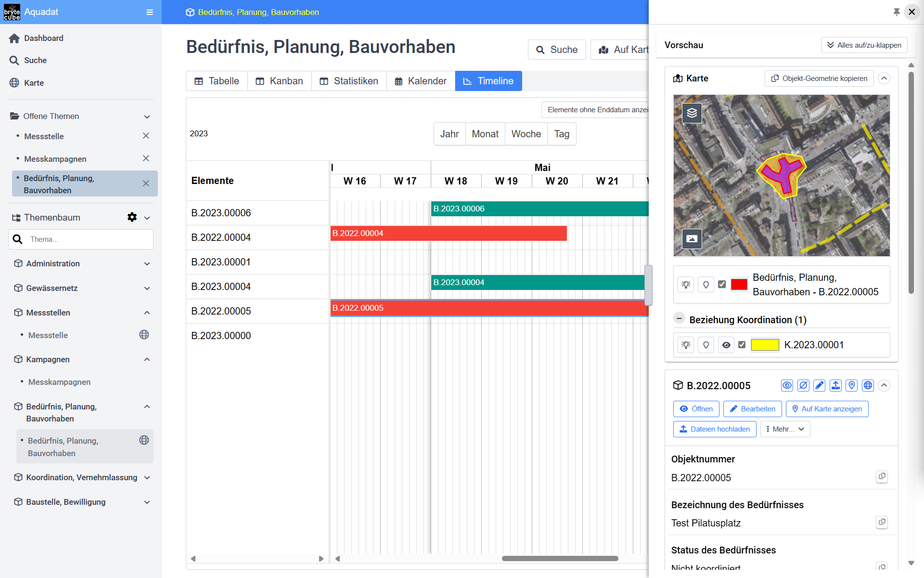The height and width of the screenshot is (578, 924).
Task: Click the Objekt-Geometrie kopieren button
Action: click(819, 79)
